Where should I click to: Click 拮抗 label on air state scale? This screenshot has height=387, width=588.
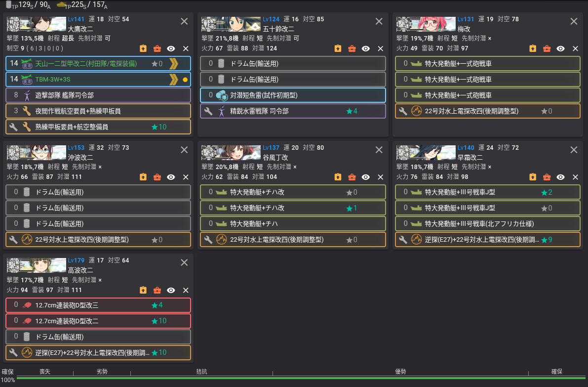[x=201, y=372]
